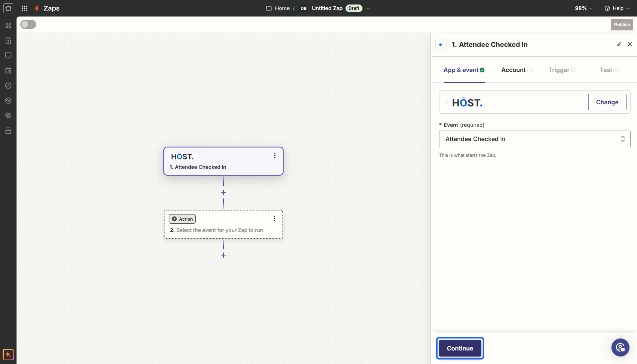Viewport: 637px width, 364px height.
Task: Click the Draft status badge
Action: tap(354, 8)
